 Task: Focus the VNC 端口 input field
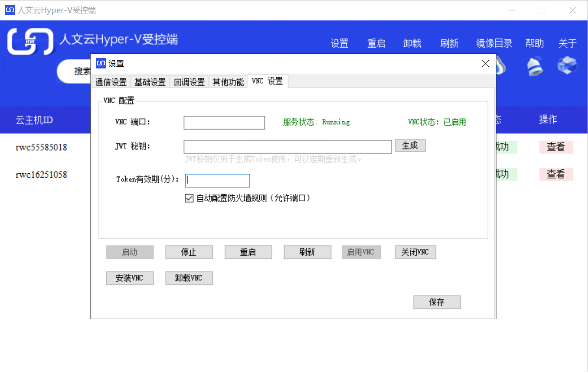[224, 123]
